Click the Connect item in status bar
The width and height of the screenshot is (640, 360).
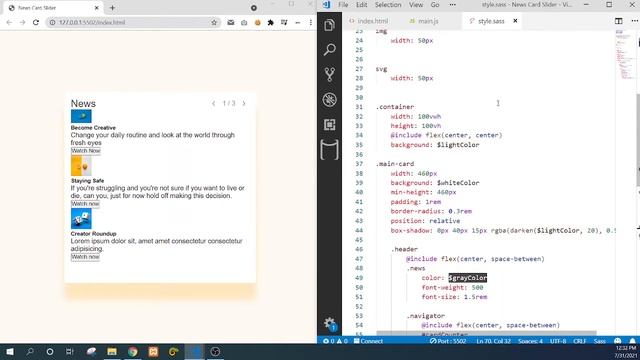[x=368, y=341]
